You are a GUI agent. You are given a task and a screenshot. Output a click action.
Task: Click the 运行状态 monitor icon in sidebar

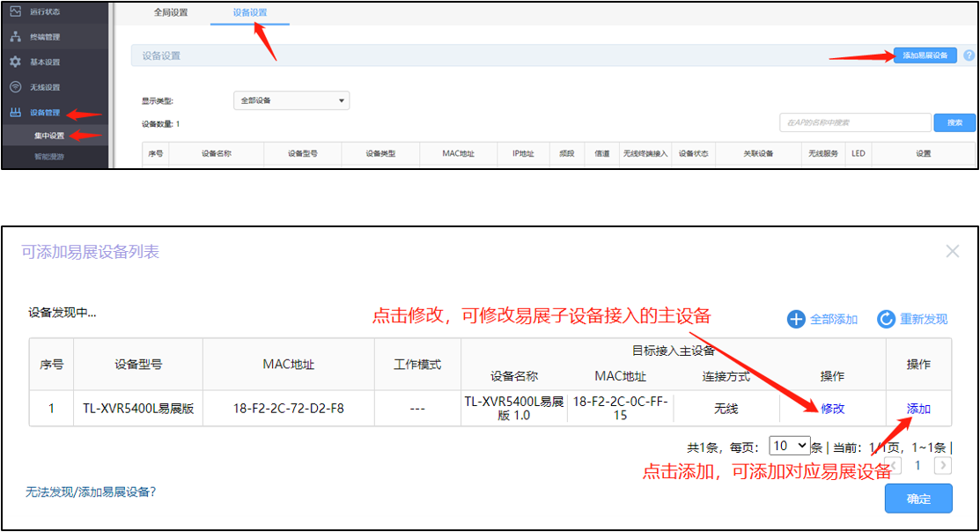[15, 12]
